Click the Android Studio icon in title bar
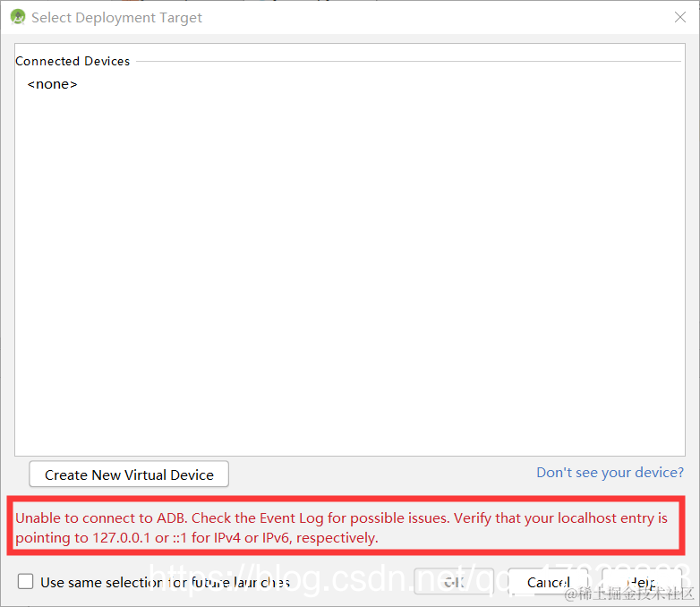The image size is (700, 607). (x=18, y=17)
